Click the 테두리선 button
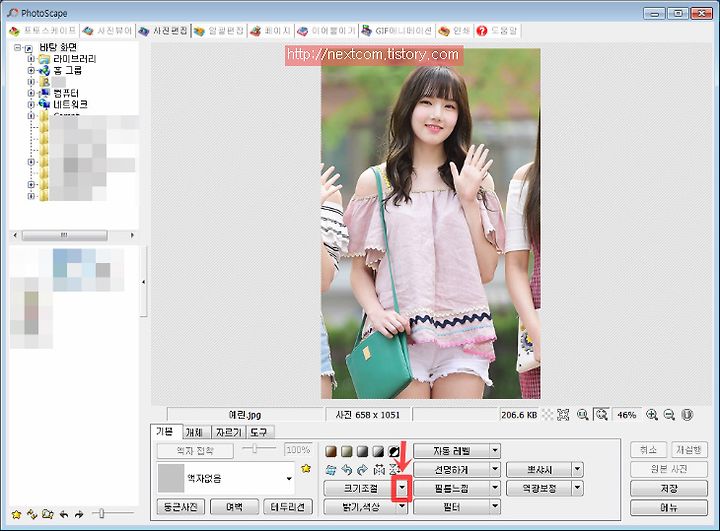The width and height of the screenshot is (720, 531). click(x=288, y=507)
